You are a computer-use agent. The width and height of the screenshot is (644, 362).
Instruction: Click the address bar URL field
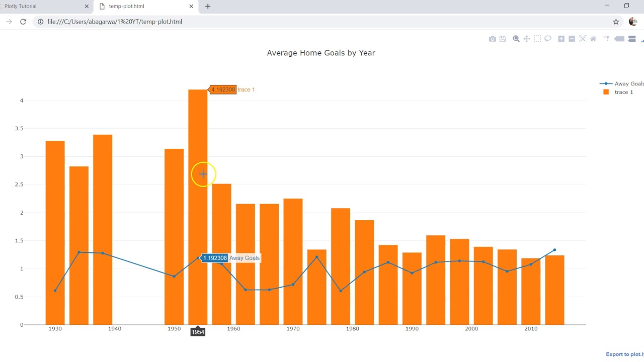click(302, 22)
